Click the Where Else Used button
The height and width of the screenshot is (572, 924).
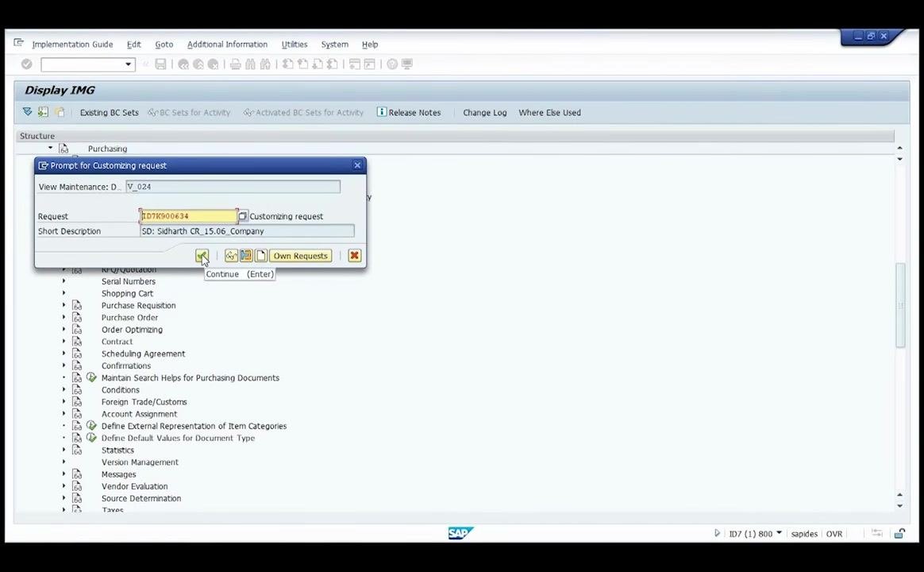point(549,112)
